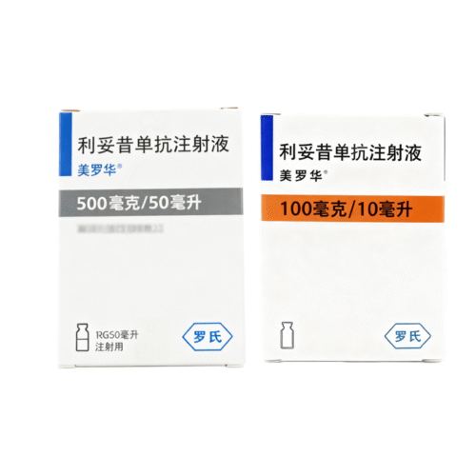This screenshot has height=476, width=476.
Task: Click the vial icon on the right box
Action: coord(288,335)
